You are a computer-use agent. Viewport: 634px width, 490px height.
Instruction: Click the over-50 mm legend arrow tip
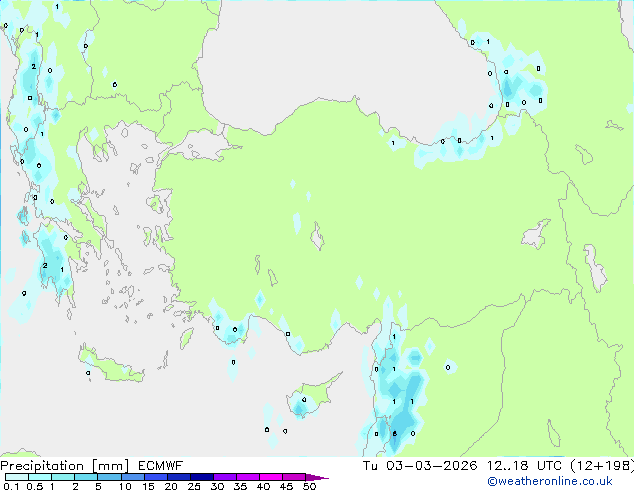317,477
